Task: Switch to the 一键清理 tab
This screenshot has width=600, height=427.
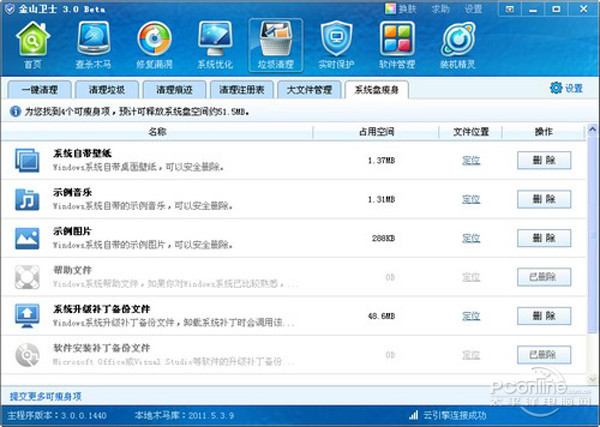Action: (x=40, y=90)
